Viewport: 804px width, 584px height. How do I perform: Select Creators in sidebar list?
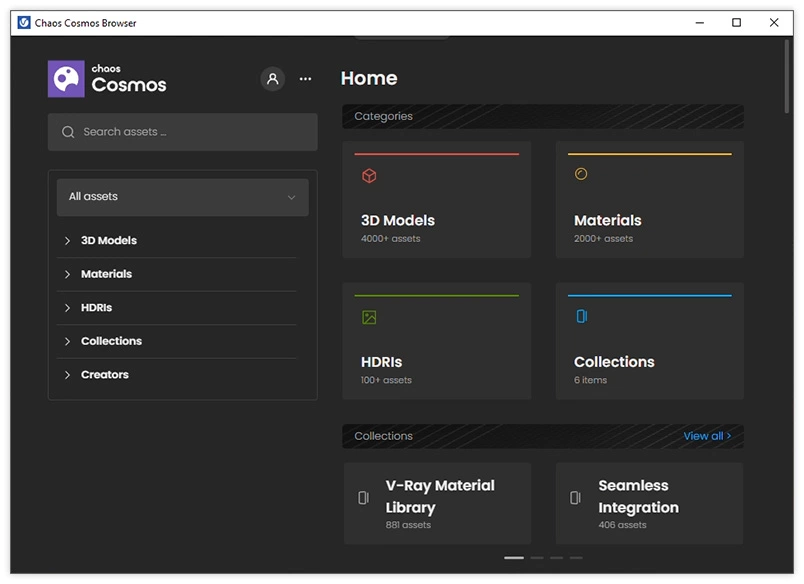(105, 375)
